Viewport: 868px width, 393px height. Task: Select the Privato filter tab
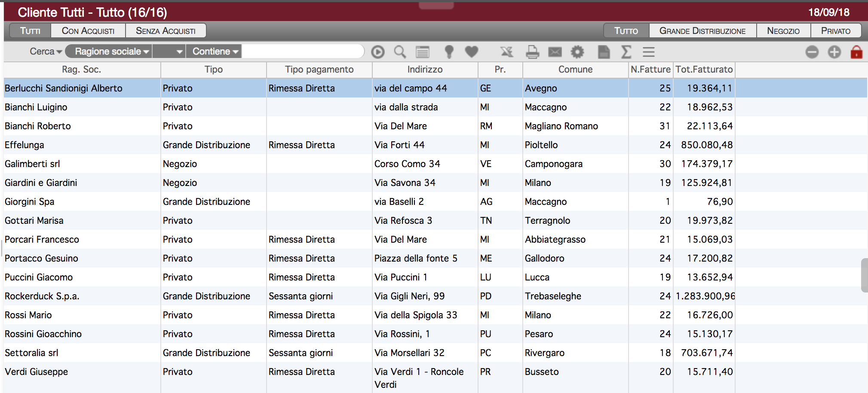(836, 31)
